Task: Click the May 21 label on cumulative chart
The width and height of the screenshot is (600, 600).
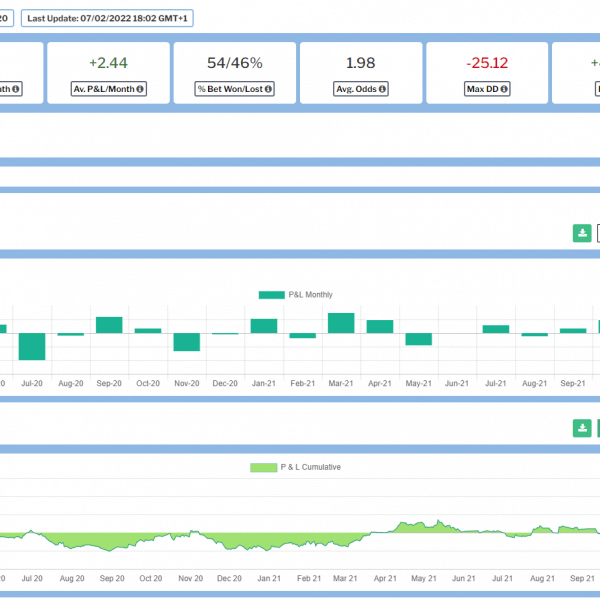Action: tap(424, 579)
